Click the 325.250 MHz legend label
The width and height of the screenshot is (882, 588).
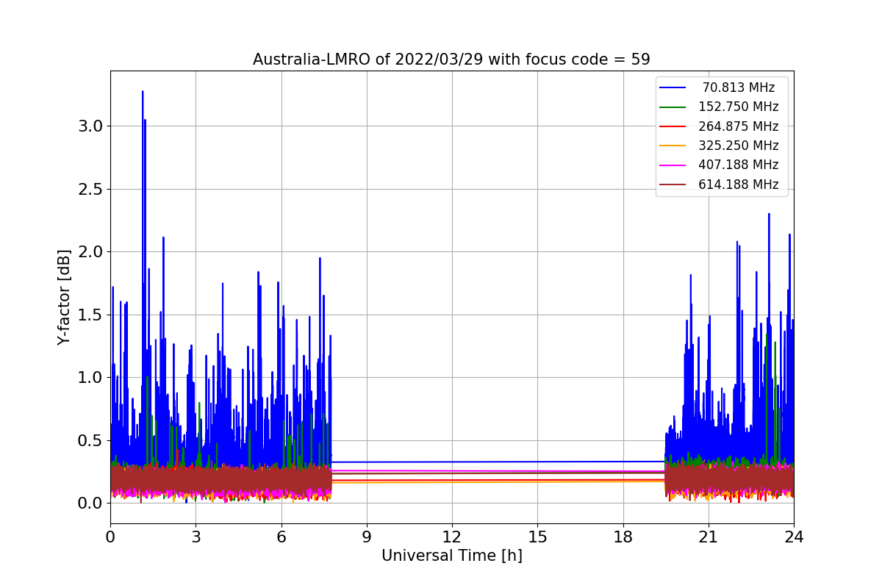[x=739, y=146]
